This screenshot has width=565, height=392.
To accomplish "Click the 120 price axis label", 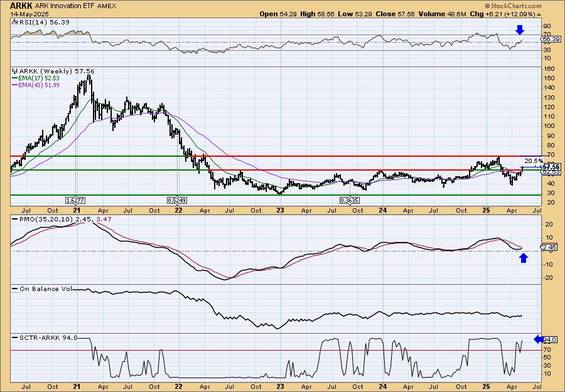I will (x=549, y=107).
